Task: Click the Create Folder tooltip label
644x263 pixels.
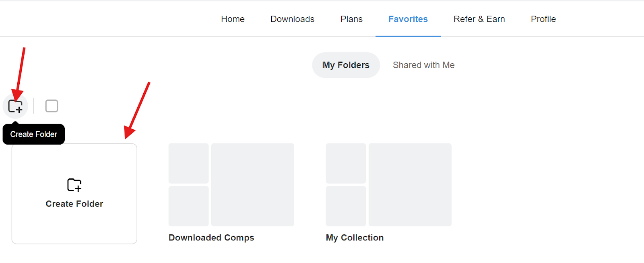Action: (33, 134)
